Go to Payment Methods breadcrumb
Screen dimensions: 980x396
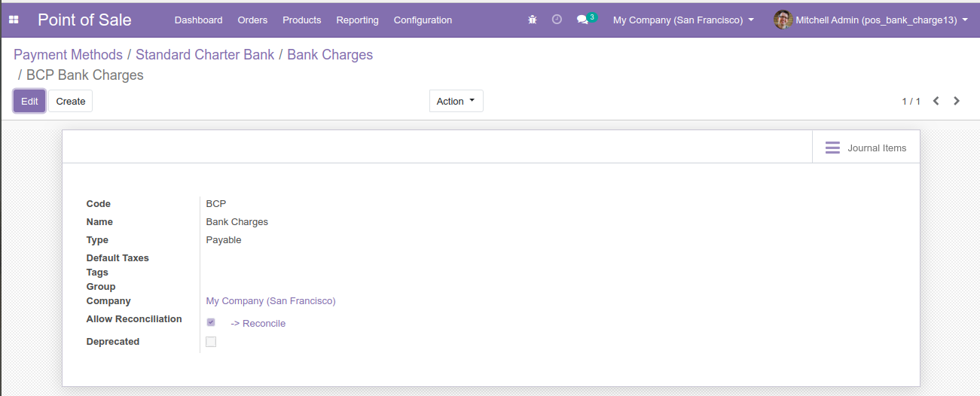click(x=68, y=54)
